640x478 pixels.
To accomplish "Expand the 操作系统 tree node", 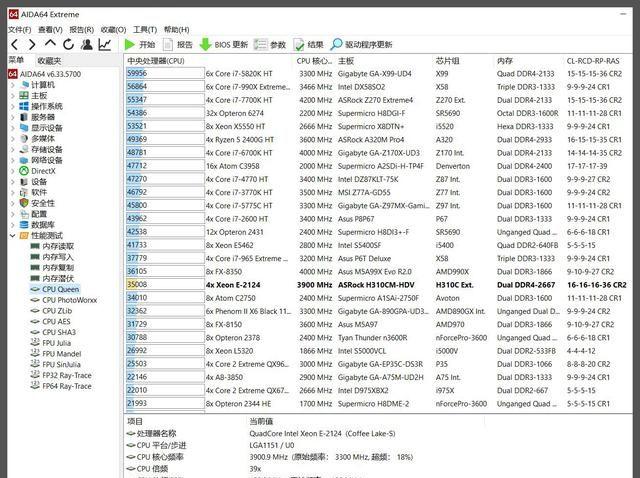I will 13,107.
